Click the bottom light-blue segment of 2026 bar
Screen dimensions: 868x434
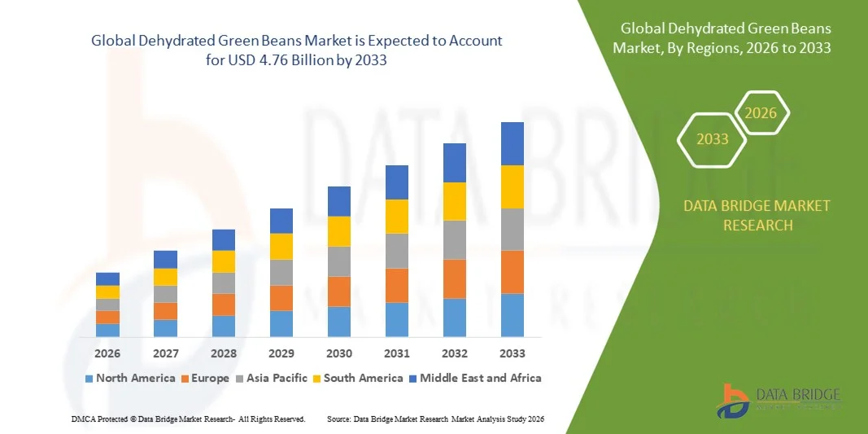(x=107, y=330)
